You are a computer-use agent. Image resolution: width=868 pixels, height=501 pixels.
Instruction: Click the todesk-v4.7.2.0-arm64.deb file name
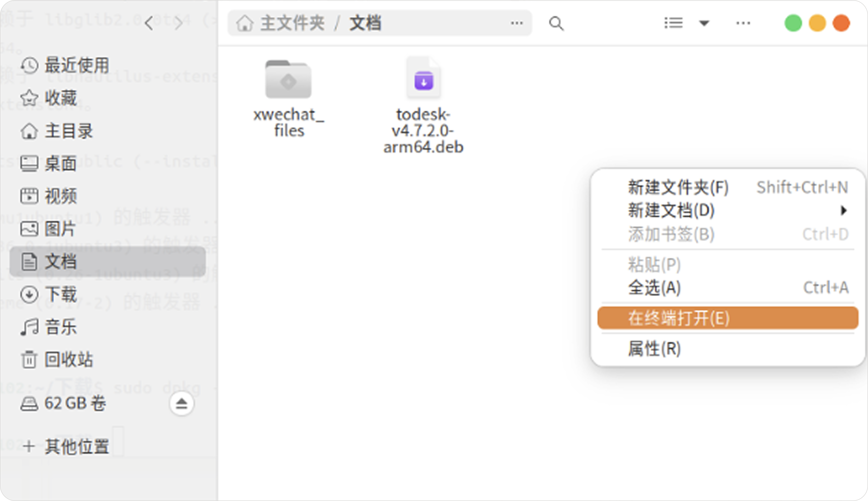tap(423, 131)
